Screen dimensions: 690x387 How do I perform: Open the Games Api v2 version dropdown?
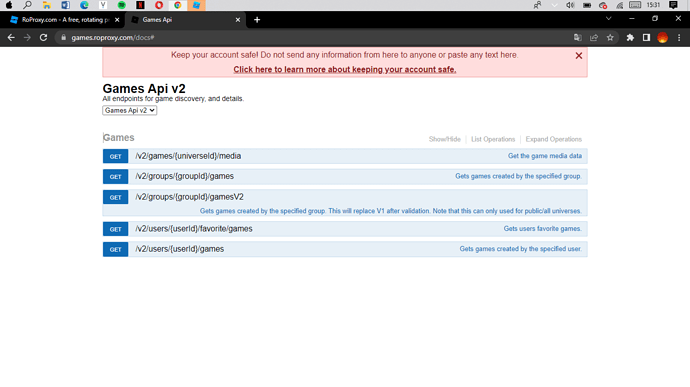pyautogui.click(x=129, y=111)
